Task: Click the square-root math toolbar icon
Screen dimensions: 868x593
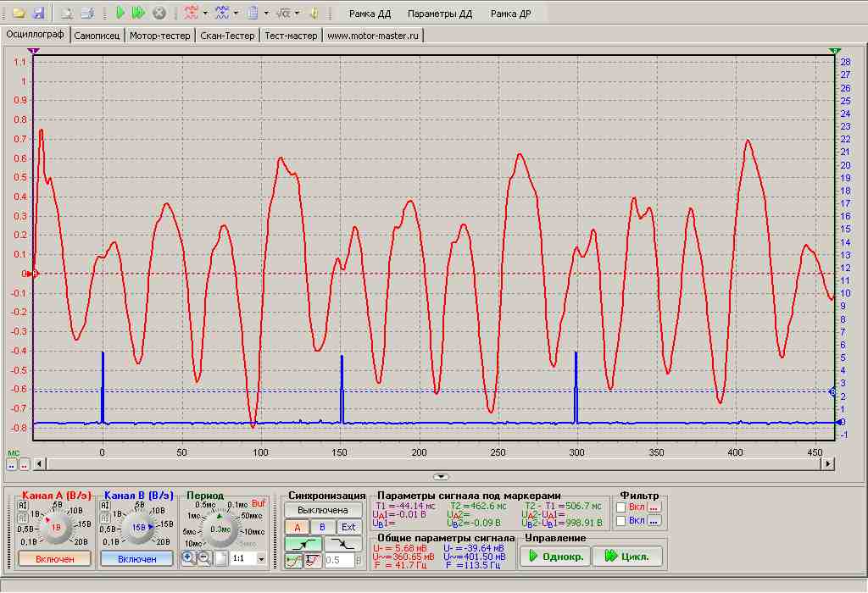Action: click(x=283, y=13)
